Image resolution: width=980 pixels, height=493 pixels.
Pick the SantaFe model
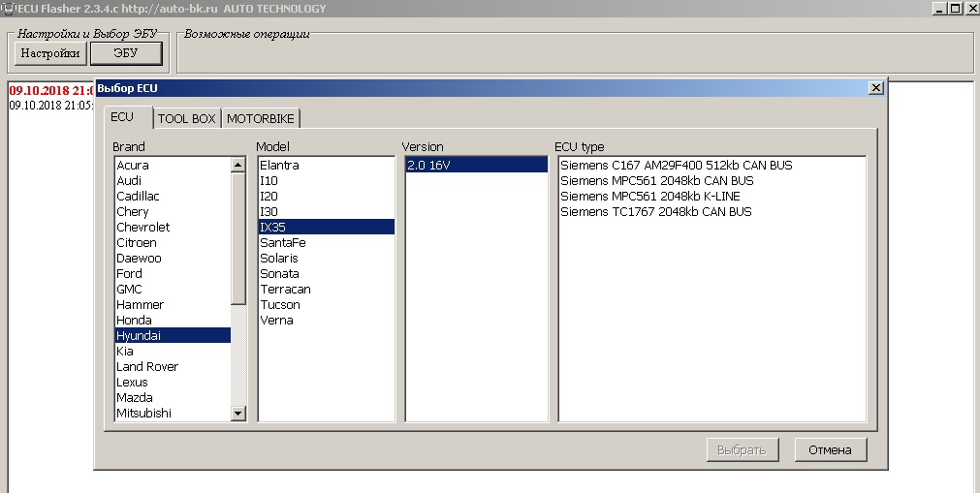tap(327, 242)
